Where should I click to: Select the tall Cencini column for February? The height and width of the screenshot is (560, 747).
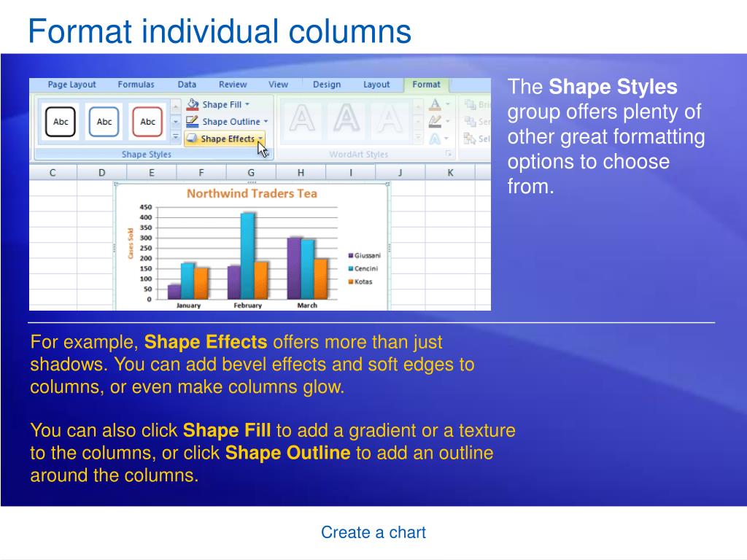pyautogui.click(x=248, y=256)
